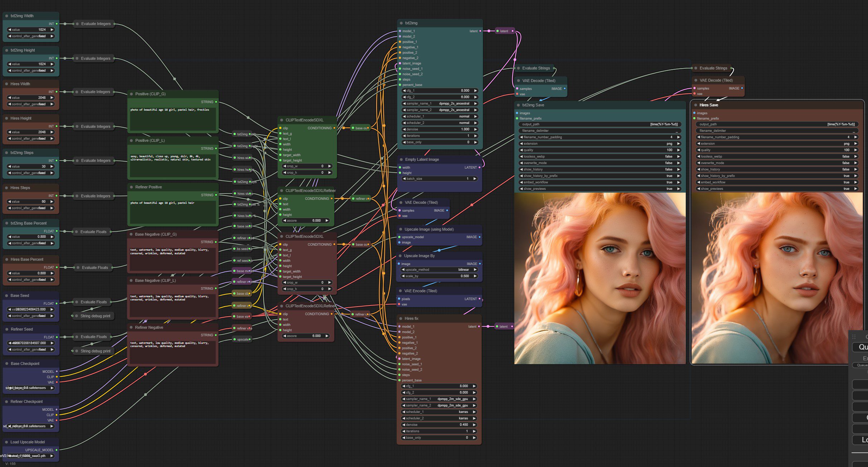Toggle embed_workflow in Hires Save node
The height and width of the screenshot is (467, 868).
click(777, 182)
